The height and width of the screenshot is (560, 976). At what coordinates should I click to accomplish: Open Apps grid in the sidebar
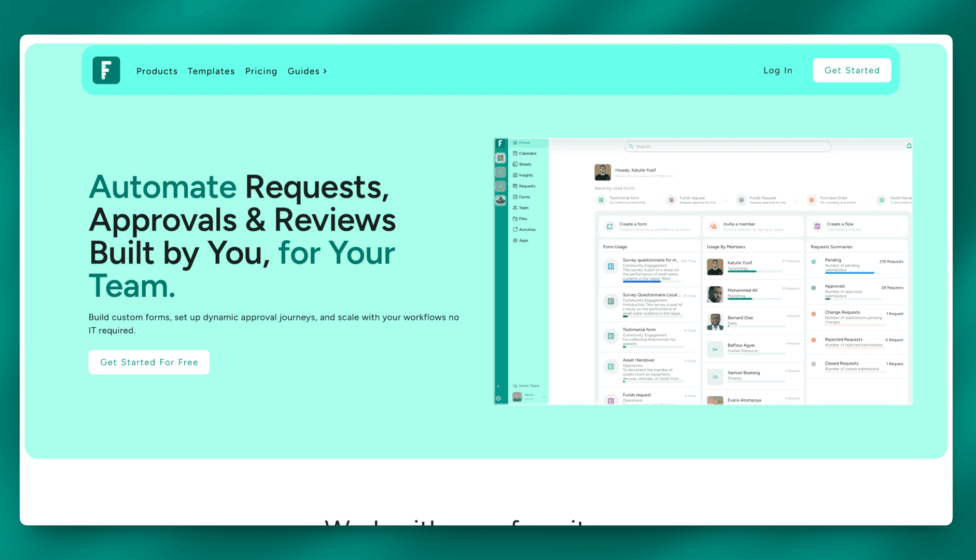523,241
